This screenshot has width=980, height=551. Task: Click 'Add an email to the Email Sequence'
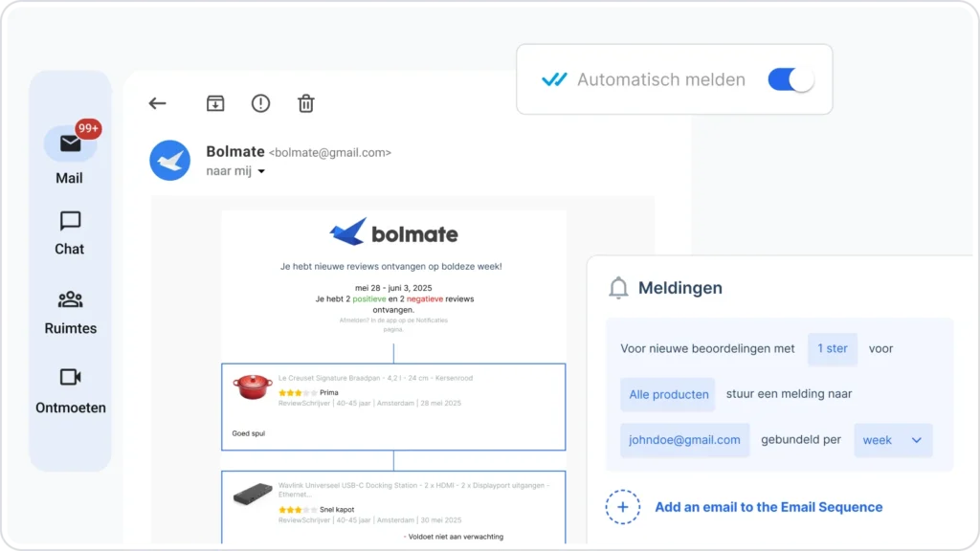click(768, 507)
